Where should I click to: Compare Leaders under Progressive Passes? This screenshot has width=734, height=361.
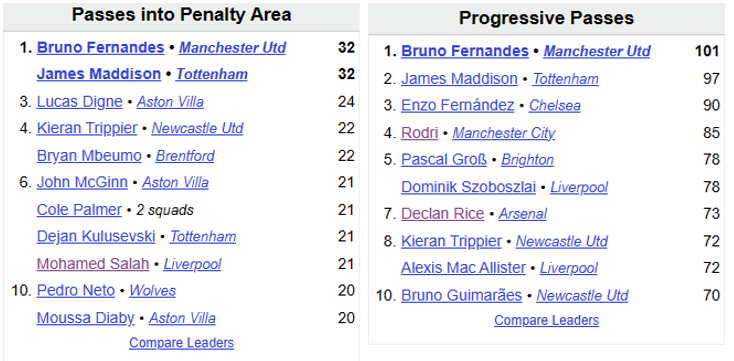coord(546,320)
